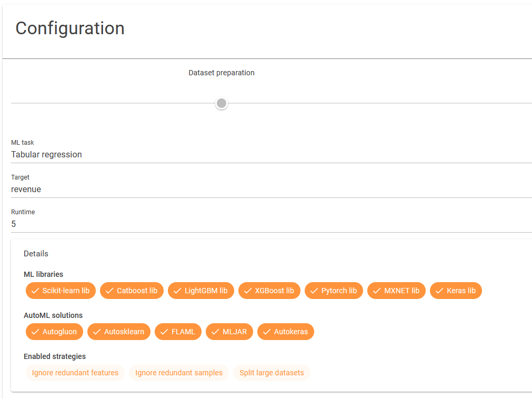Open the ML task Tabular regression field
This screenshot has width=532, height=399.
point(272,154)
